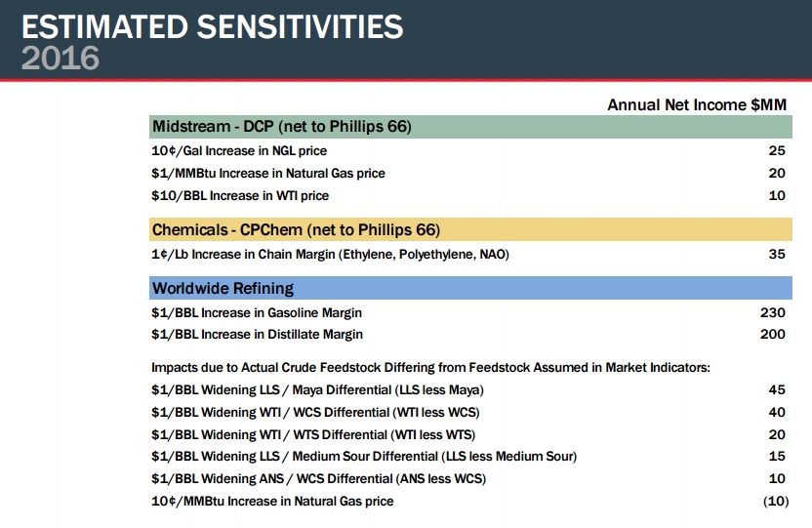812x528 pixels.
Task: Click the Midstream - DCP green section header
Action: 282,127
